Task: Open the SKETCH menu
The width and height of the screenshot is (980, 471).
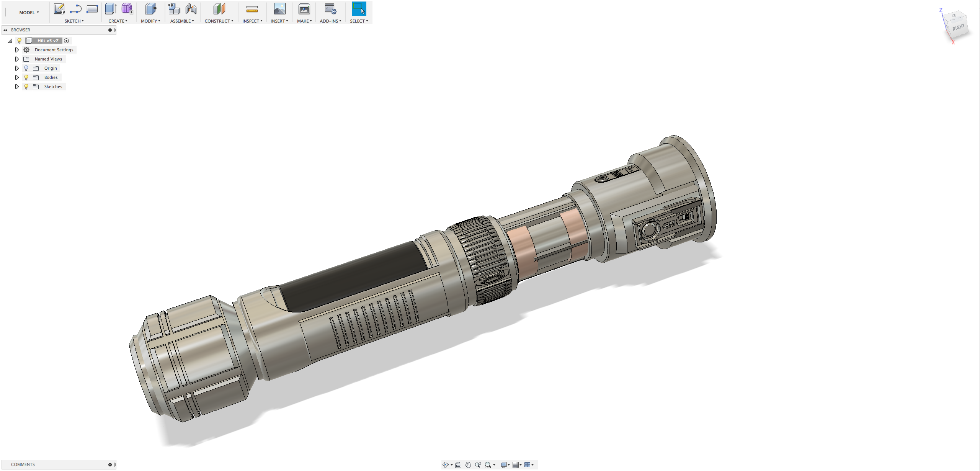Action: point(74,21)
